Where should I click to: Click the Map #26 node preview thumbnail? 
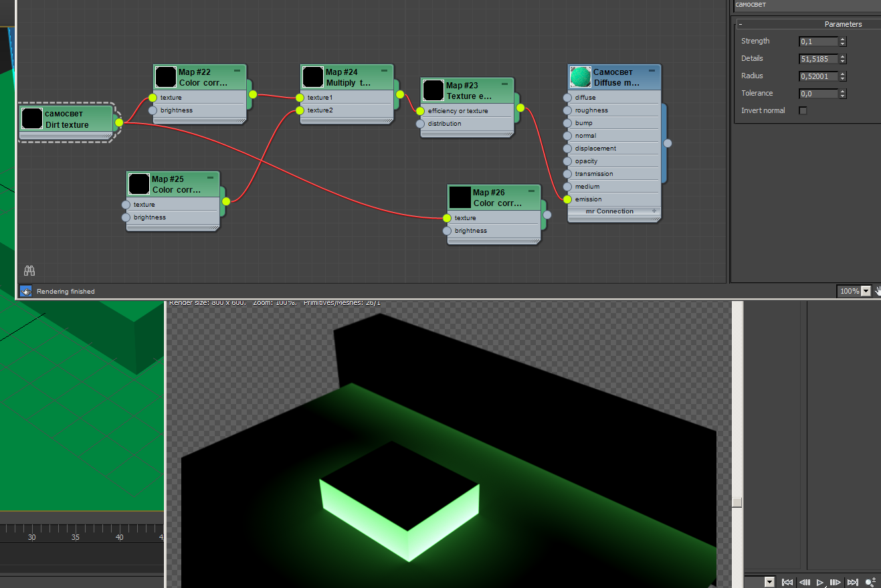pyautogui.click(x=460, y=197)
